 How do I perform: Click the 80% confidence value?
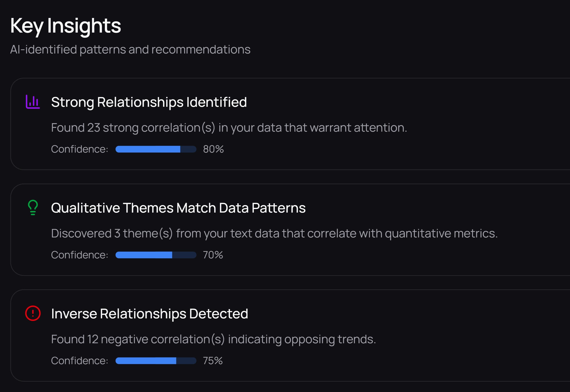pos(213,149)
